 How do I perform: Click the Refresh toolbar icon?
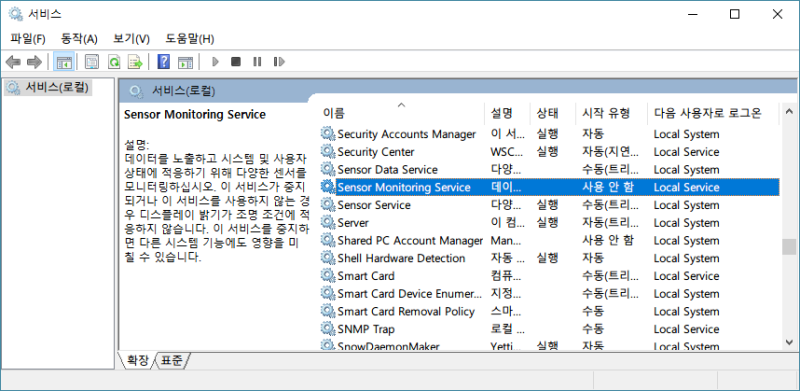(113, 62)
